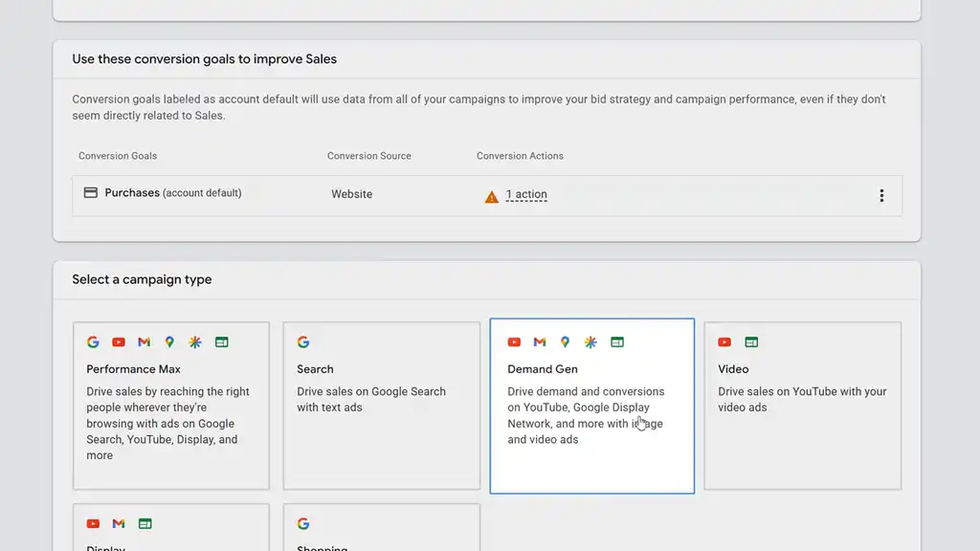
Task: Click YouTube icon in Display card
Action: pos(93,523)
